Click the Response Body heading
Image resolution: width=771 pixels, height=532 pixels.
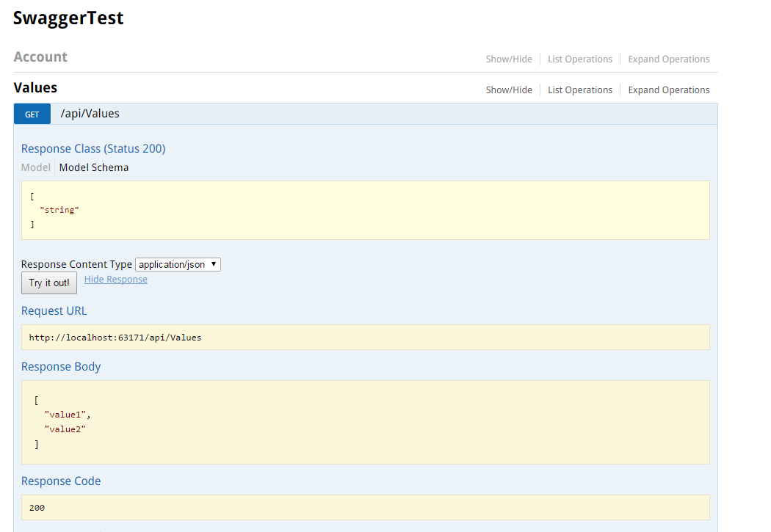[61, 367]
